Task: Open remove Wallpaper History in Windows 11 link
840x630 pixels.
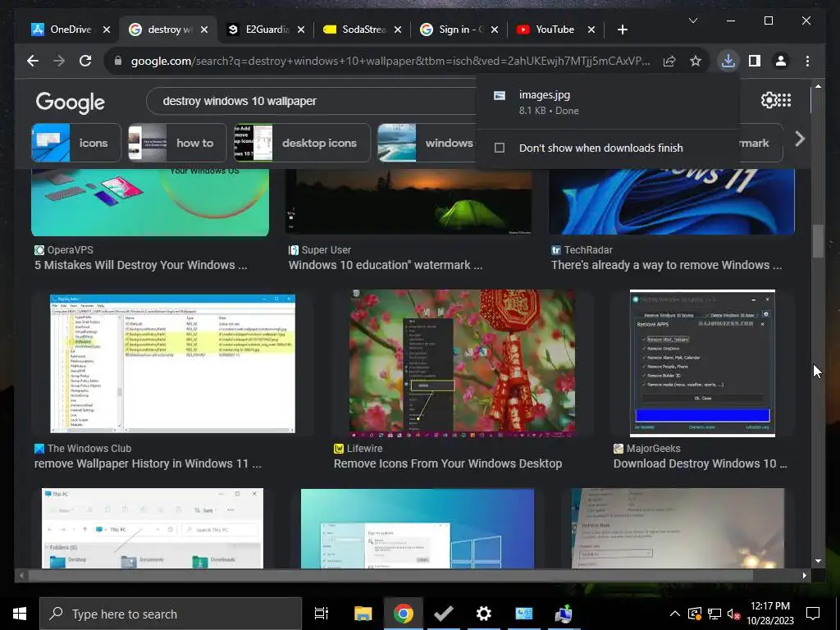Action: pos(148,464)
